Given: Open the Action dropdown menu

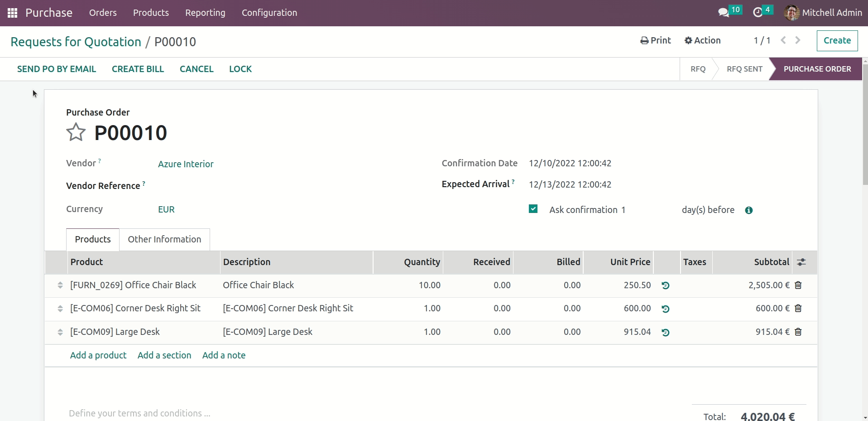Looking at the screenshot, I should pos(702,40).
